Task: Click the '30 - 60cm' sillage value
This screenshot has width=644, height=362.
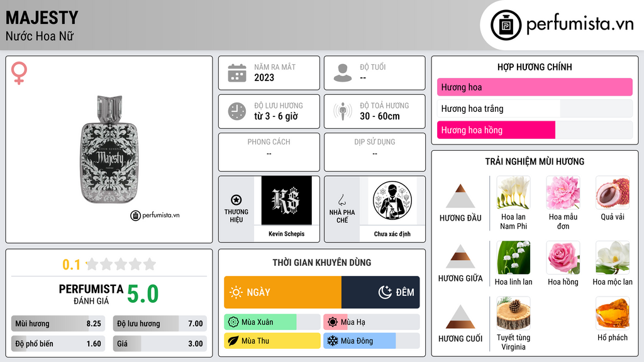Action: [380, 116]
